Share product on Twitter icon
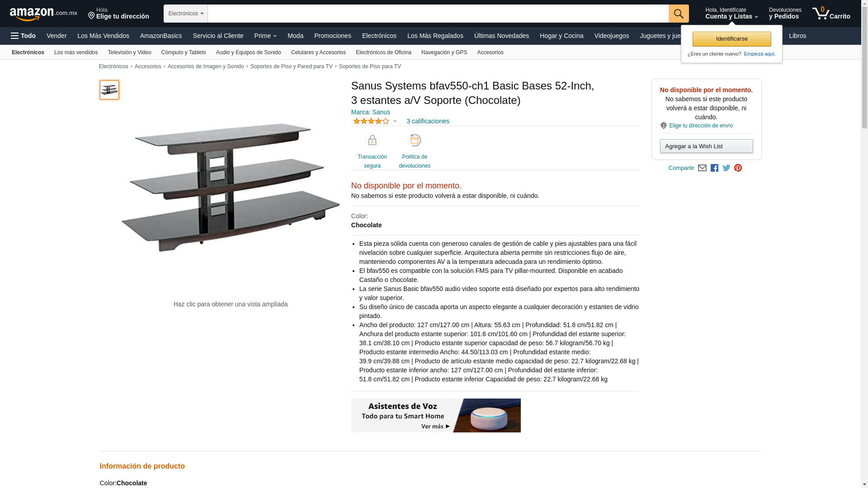Screen dimensions: 868x488 pos(726,168)
